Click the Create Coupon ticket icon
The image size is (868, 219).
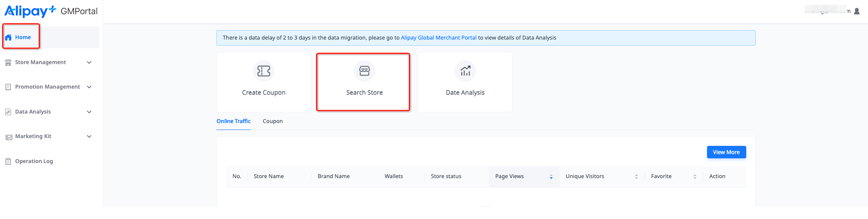tap(264, 71)
